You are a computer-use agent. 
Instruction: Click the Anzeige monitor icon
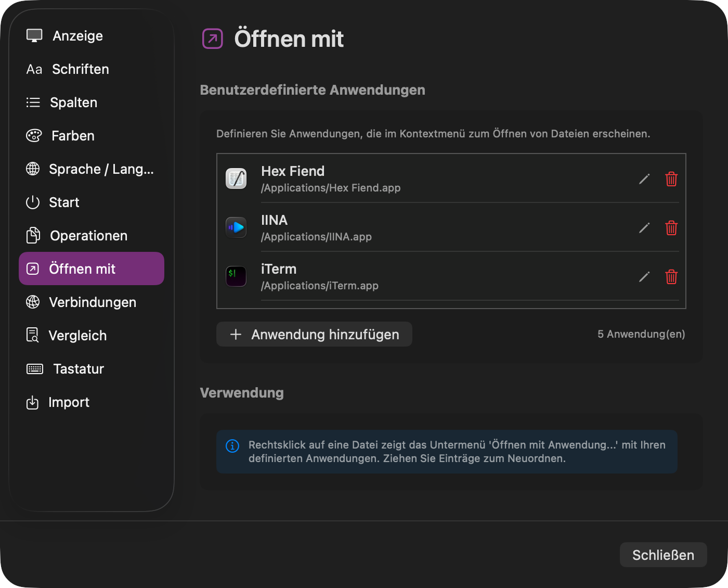click(x=34, y=34)
